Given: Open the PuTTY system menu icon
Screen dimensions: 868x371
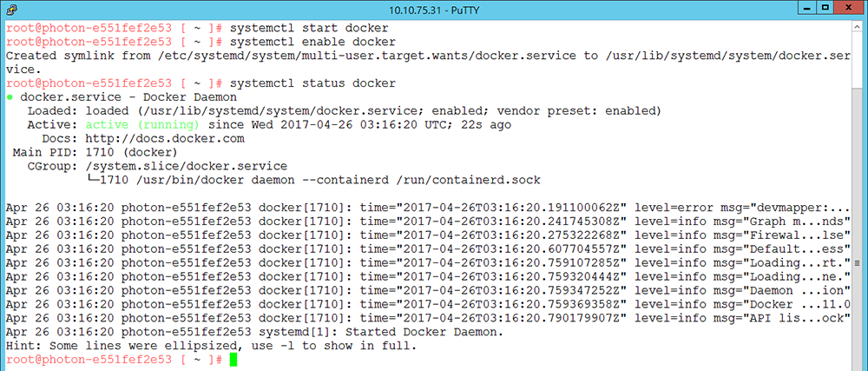Looking at the screenshot, I should [10, 9].
